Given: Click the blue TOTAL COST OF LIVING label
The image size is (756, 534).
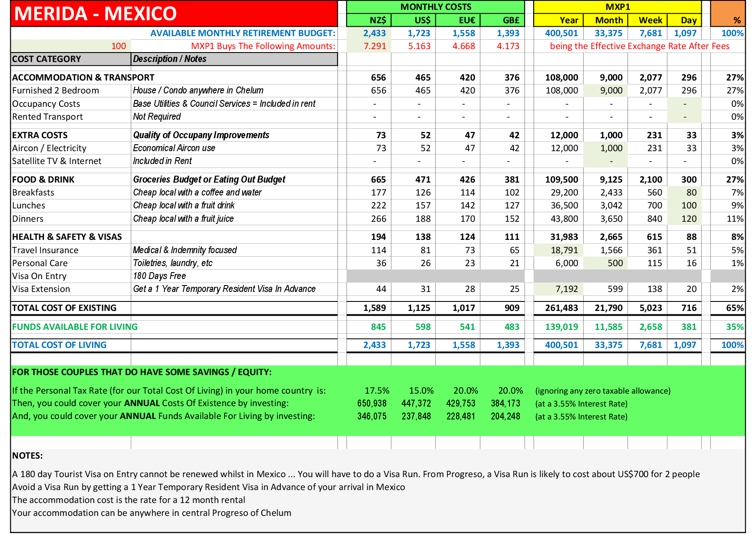Looking at the screenshot, I should (59, 345).
